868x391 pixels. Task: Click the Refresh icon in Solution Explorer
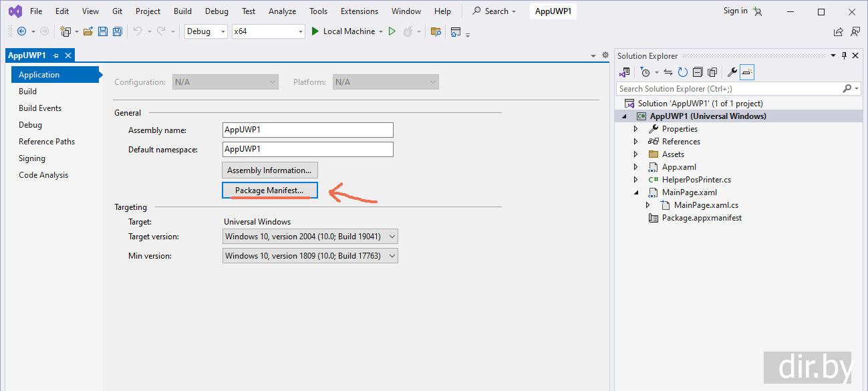point(682,72)
